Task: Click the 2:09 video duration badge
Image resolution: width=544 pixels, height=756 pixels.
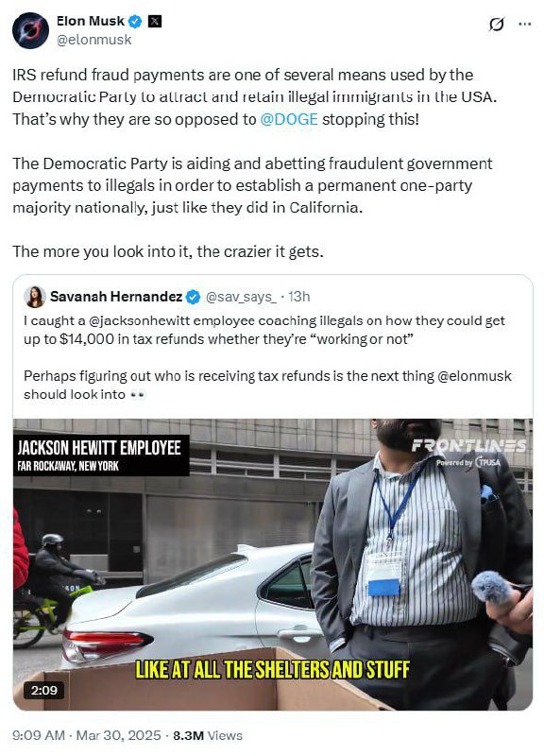Action: pos(43,691)
